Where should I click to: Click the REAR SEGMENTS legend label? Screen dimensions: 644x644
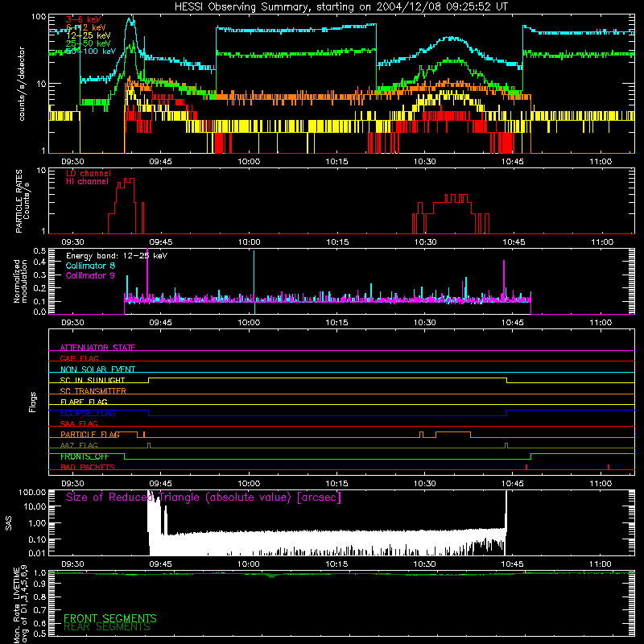[x=107, y=627]
